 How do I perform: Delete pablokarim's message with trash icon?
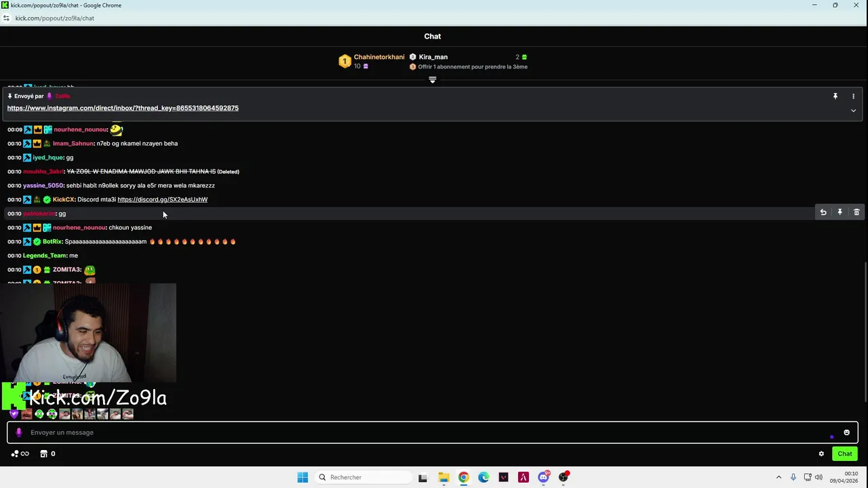point(856,213)
